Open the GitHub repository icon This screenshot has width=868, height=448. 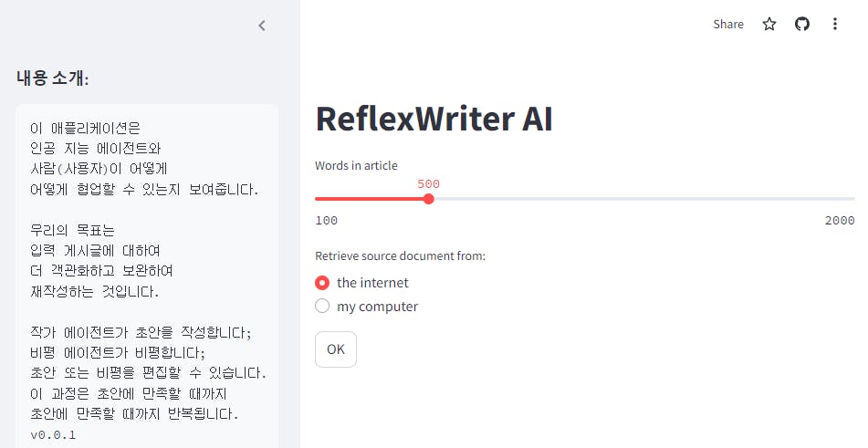802,25
